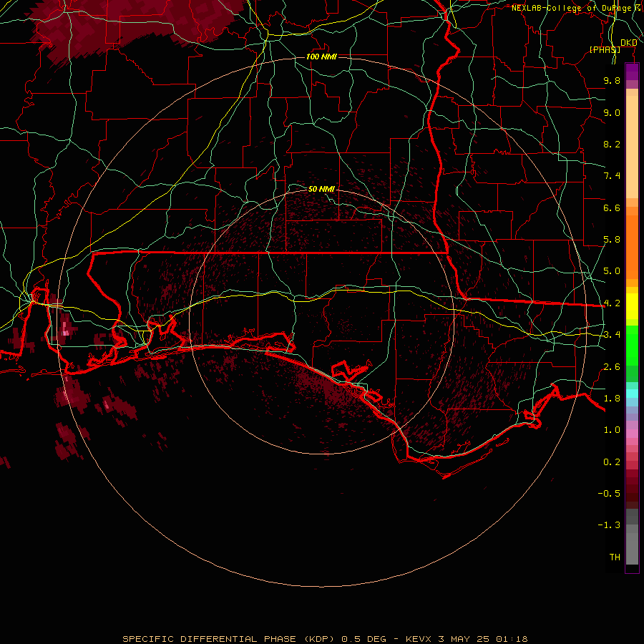
Task: Click the 50 NMI range ring label
Action: [x=321, y=189]
